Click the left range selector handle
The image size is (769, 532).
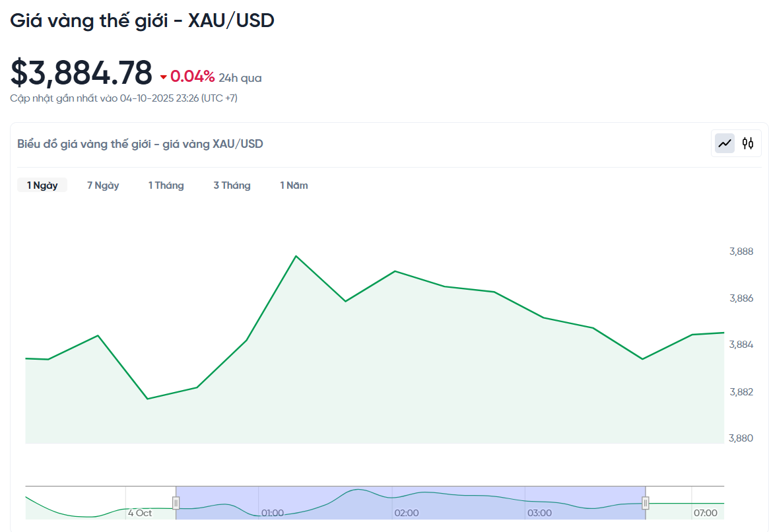176,503
